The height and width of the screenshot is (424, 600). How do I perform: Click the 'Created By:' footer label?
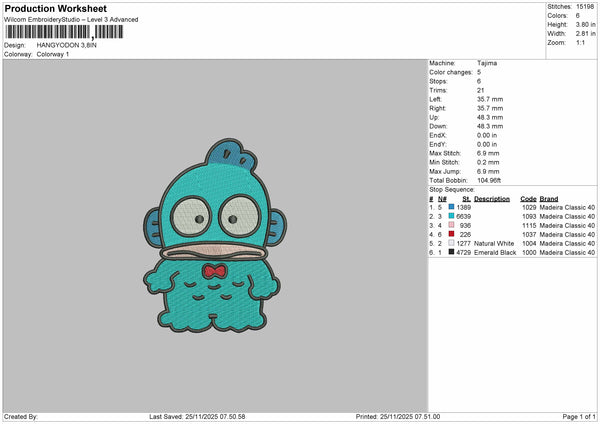click(21, 416)
